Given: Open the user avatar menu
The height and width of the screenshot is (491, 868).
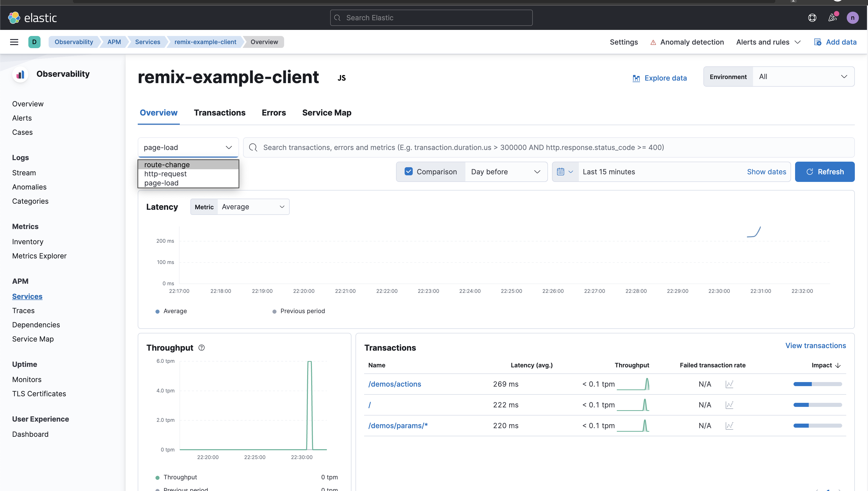Looking at the screenshot, I should [853, 17].
